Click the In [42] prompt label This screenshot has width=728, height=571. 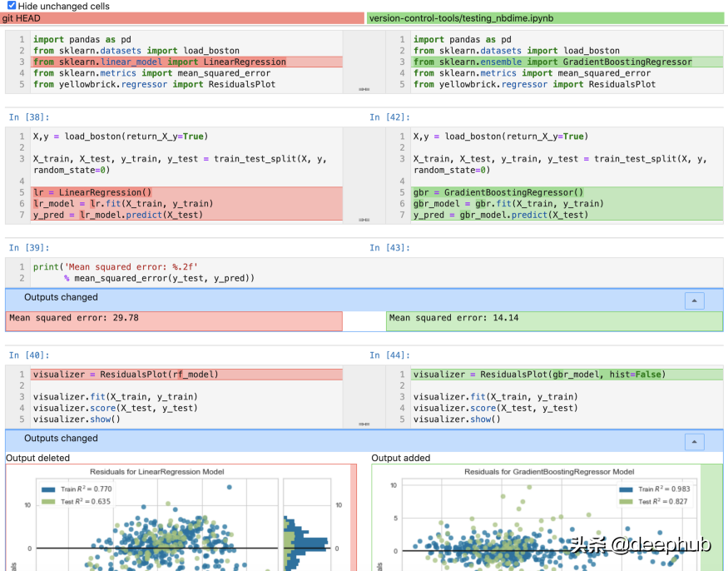tap(390, 117)
